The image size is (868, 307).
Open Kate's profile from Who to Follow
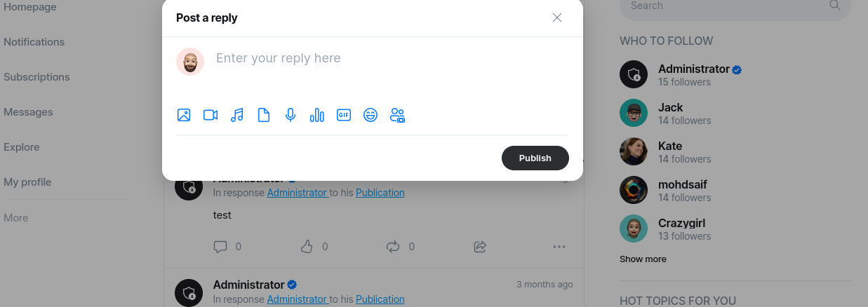click(x=669, y=146)
